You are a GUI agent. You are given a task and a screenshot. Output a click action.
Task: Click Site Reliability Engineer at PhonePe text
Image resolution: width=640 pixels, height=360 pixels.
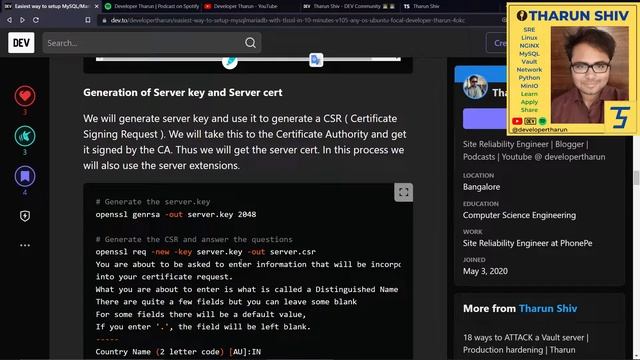(527, 243)
